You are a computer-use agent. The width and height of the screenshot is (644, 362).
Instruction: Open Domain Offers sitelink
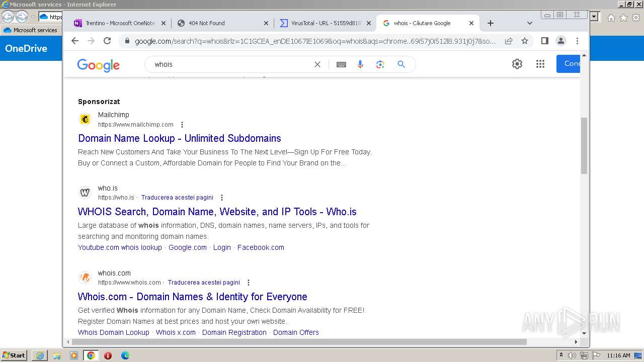click(296, 332)
